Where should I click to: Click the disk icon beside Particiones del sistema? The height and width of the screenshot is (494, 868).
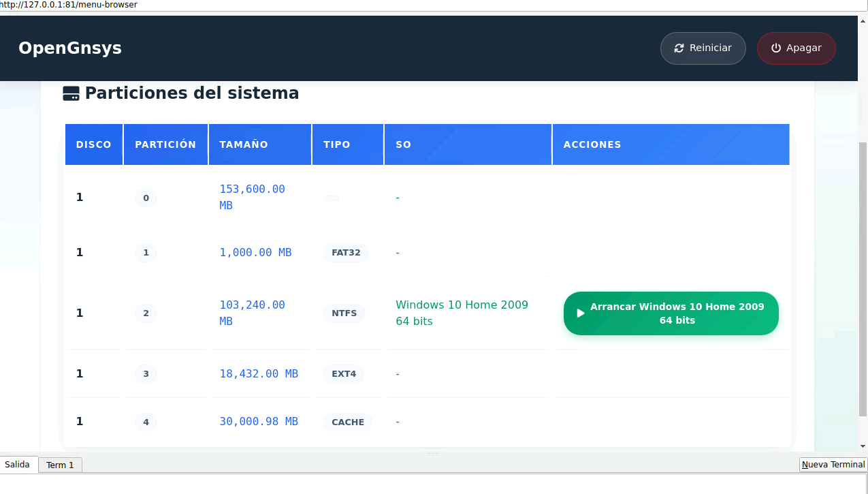click(71, 93)
